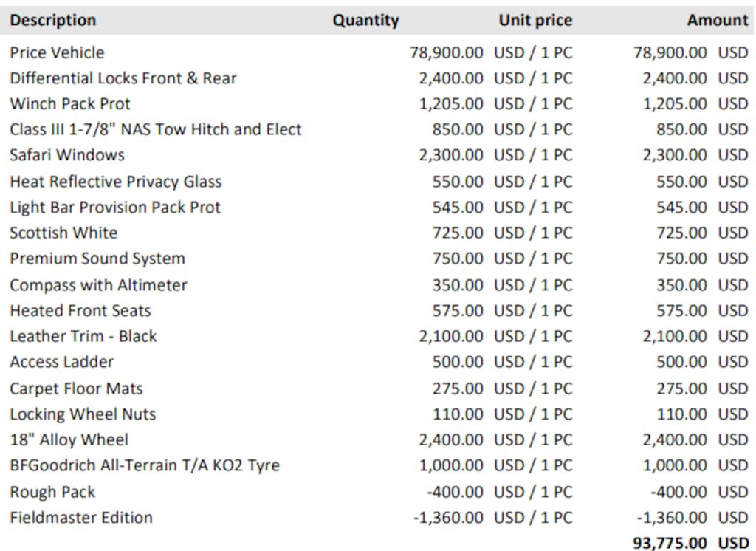756x551 pixels.
Task: Click the Winch Pack Prot line
Action: pyautogui.click(x=70, y=103)
